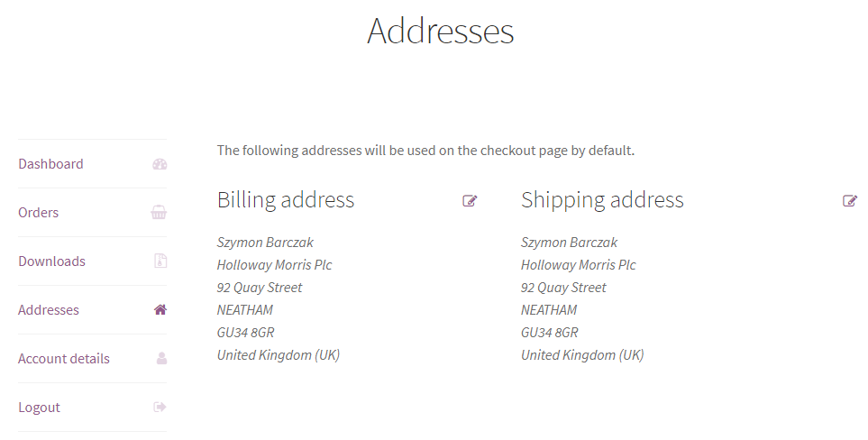Screen dimensions: 868x440
Task: Click the Downloads file icon
Action: 160,261
